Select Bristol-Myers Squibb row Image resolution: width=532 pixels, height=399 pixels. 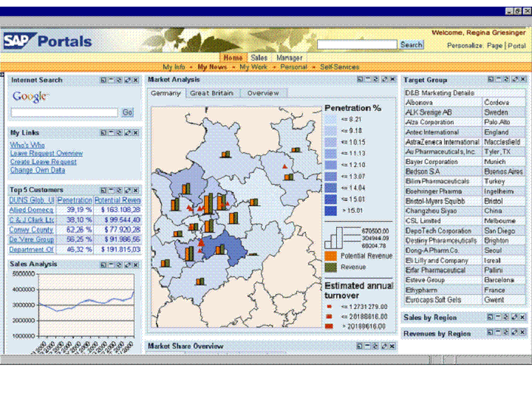(465, 201)
